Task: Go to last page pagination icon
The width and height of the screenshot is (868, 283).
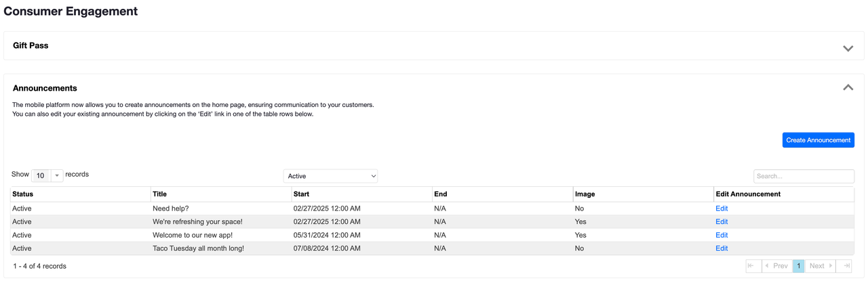Action: pos(844,266)
